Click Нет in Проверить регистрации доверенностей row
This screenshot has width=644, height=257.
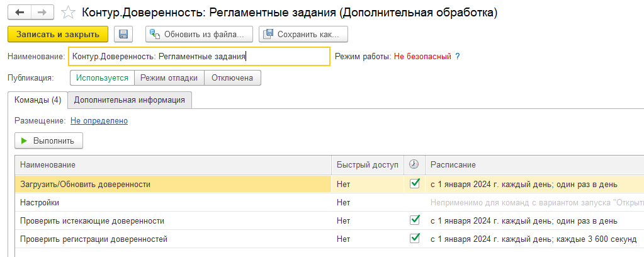pos(343,239)
